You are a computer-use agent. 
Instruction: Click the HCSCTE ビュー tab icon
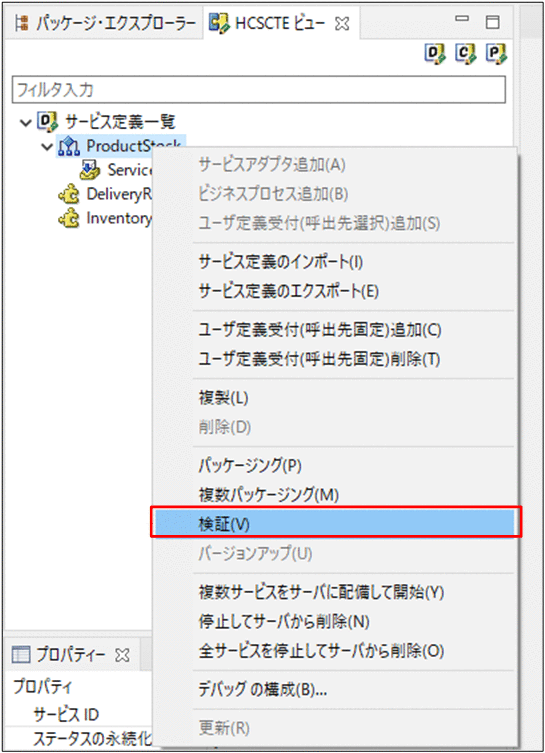219,23
